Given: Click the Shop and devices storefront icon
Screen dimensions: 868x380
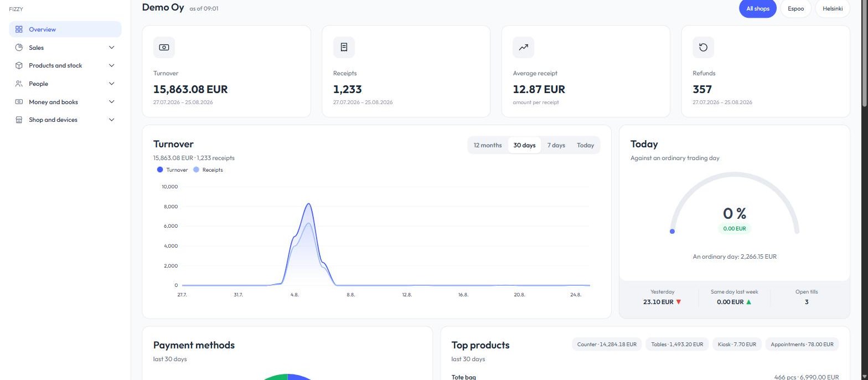Looking at the screenshot, I should coord(19,120).
